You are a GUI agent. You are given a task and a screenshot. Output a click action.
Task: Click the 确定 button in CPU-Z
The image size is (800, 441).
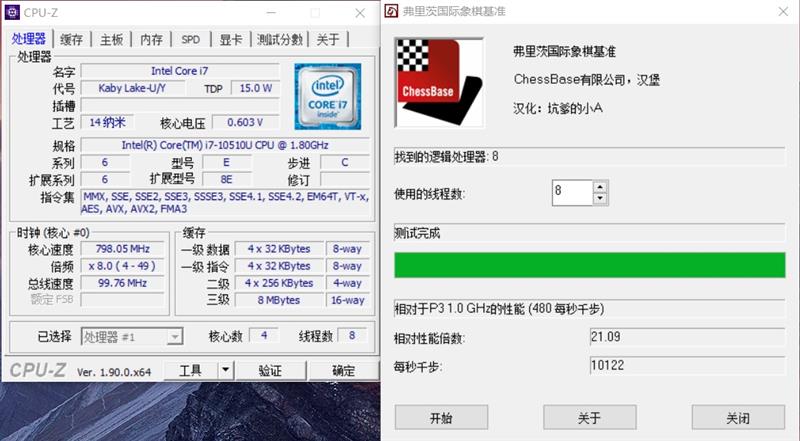pos(344,371)
